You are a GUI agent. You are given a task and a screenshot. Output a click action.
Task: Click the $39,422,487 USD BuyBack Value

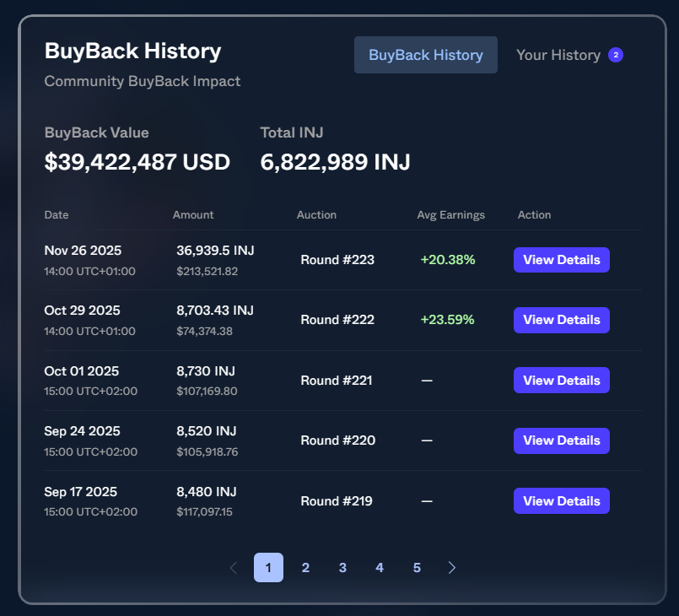(137, 161)
